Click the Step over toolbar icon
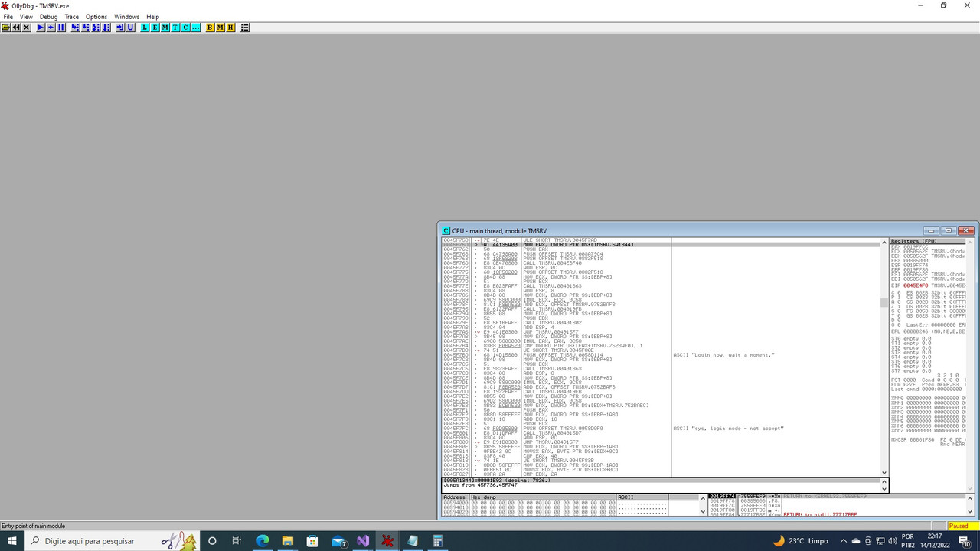Screen dimensions: 980x551 [86, 28]
